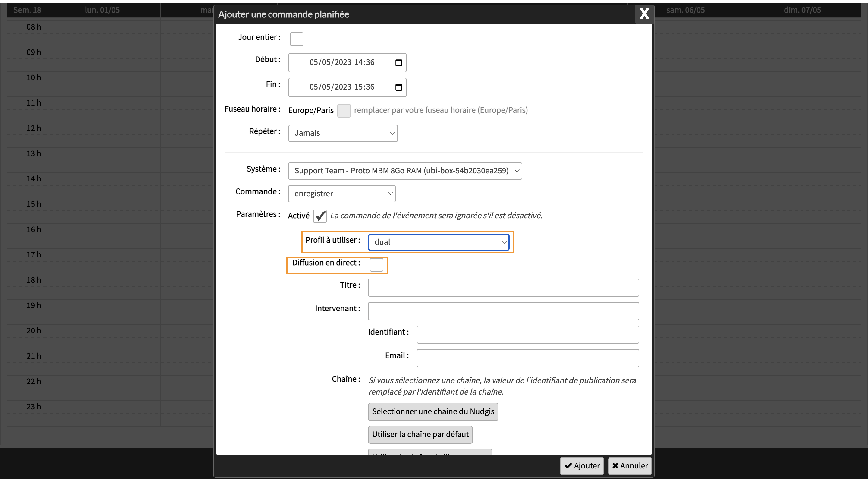Click the Europe/Paris timezone text

pyautogui.click(x=311, y=111)
